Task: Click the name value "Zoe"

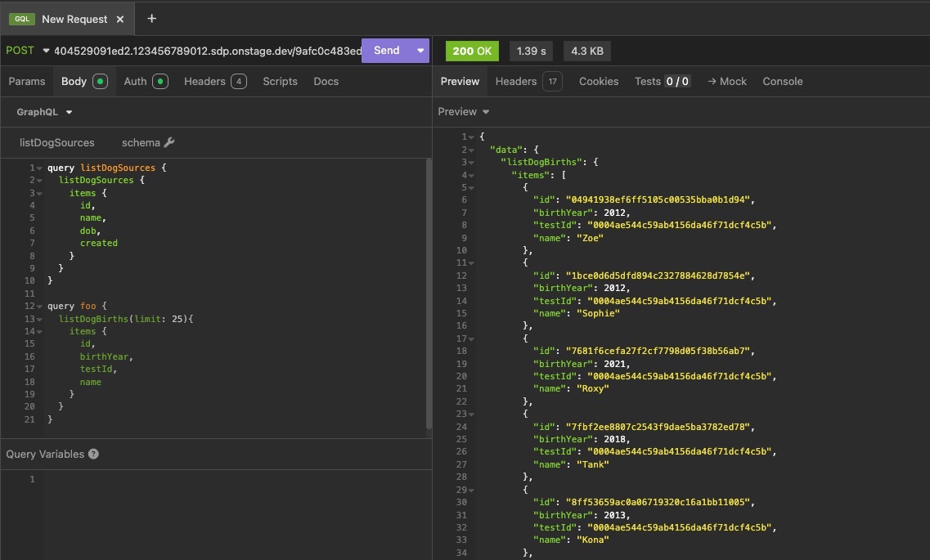Action: (591, 238)
